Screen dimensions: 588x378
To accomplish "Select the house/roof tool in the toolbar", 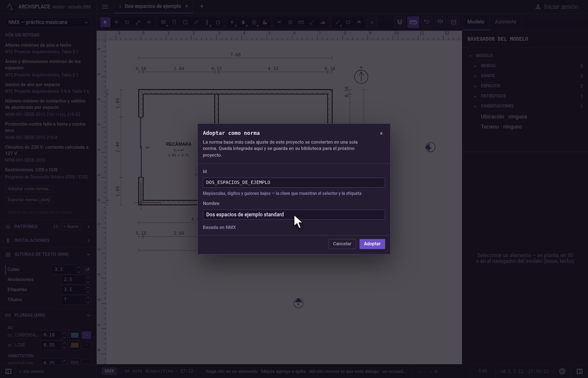I will pyautogui.click(x=218, y=22).
